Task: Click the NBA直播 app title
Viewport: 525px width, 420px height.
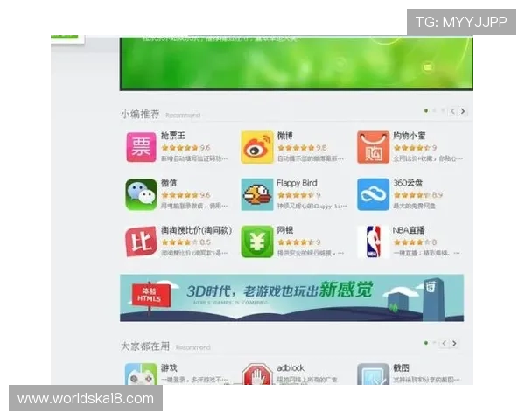Action: 409,230
